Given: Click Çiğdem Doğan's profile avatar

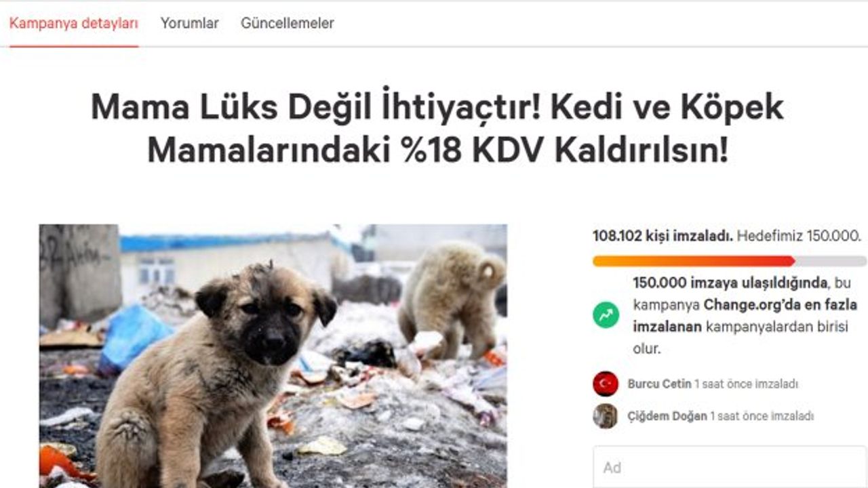Looking at the screenshot, I should 606,416.
